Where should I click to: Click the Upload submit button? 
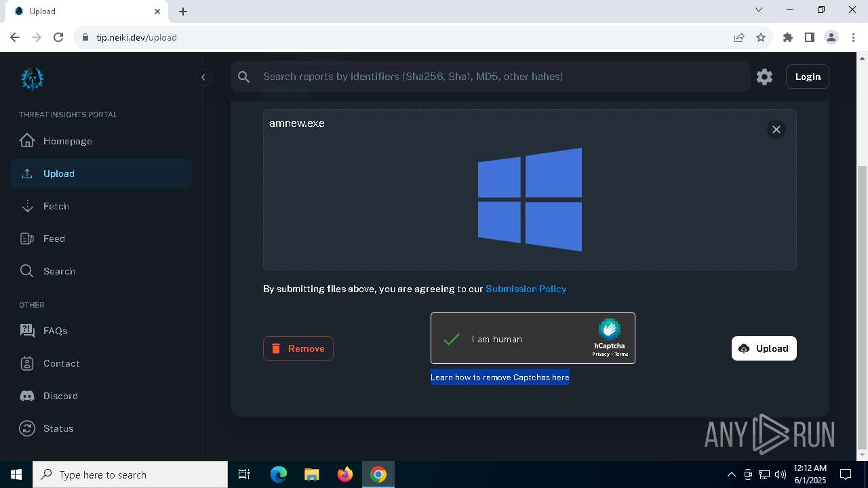[x=764, y=348]
